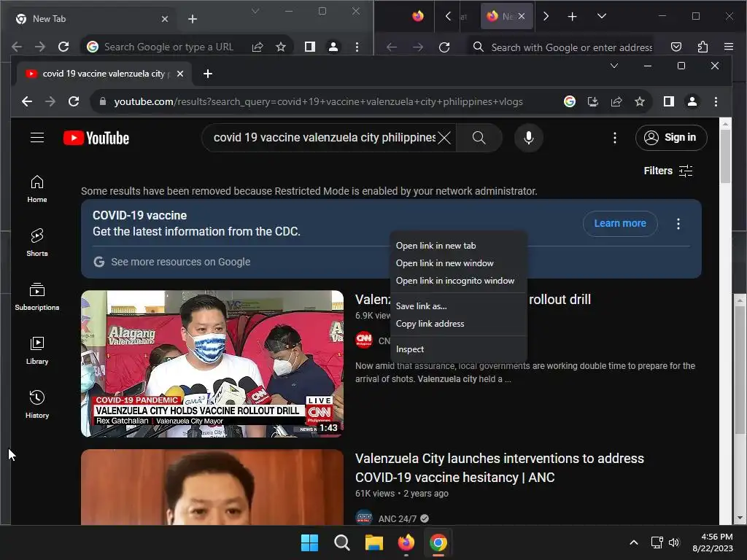Select the covid 19 vaccine valenzuela tab
The image size is (747, 560).
tap(104, 74)
